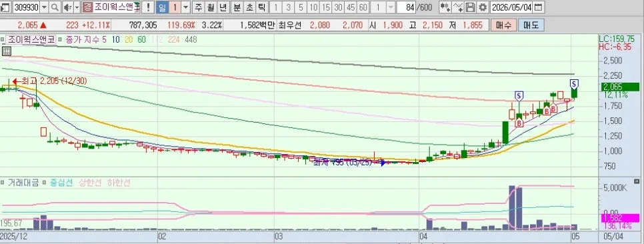Click the 상한선 legend label
644x244 pixels.
tap(91, 183)
